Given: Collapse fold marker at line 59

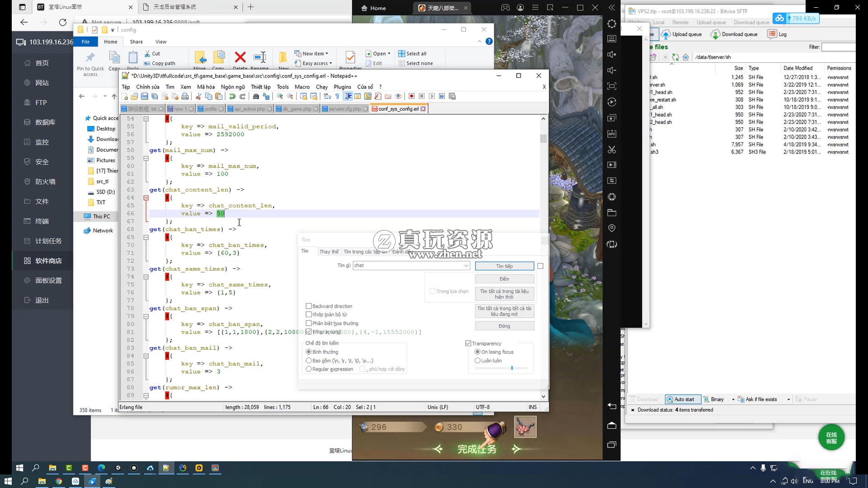Looking at the screenshot, I should click(146, 158).
